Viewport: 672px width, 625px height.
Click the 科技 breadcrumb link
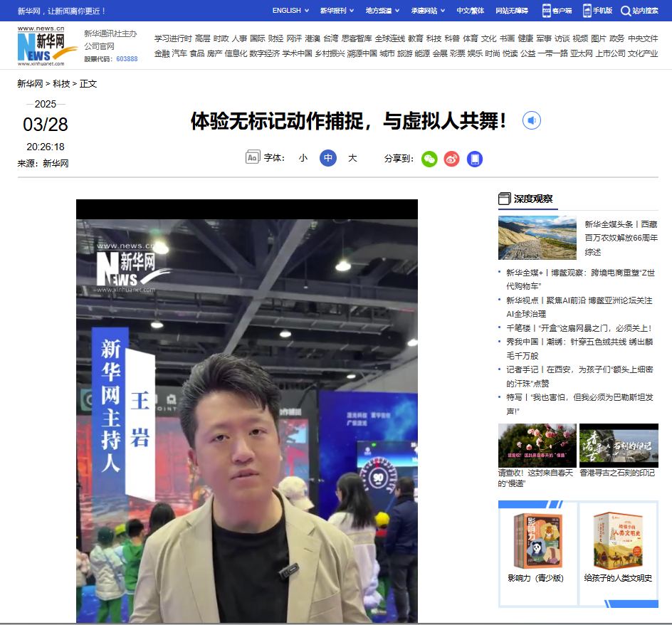click(61, 83)
